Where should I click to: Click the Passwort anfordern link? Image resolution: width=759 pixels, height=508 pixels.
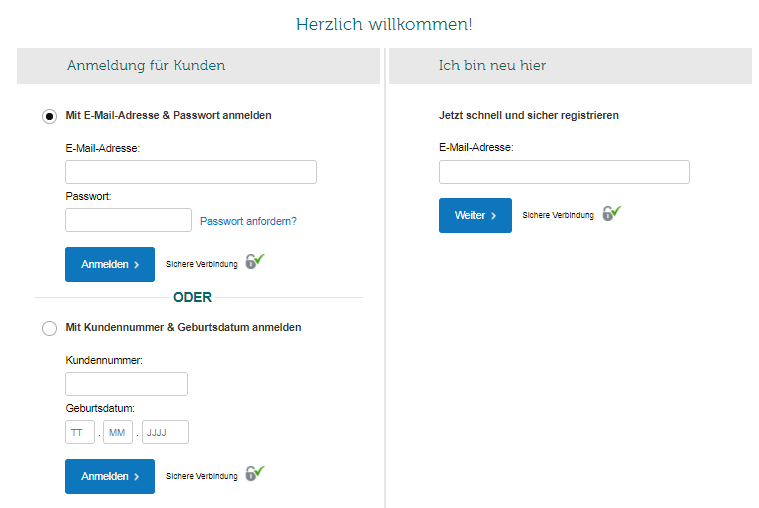coord(248,221)
